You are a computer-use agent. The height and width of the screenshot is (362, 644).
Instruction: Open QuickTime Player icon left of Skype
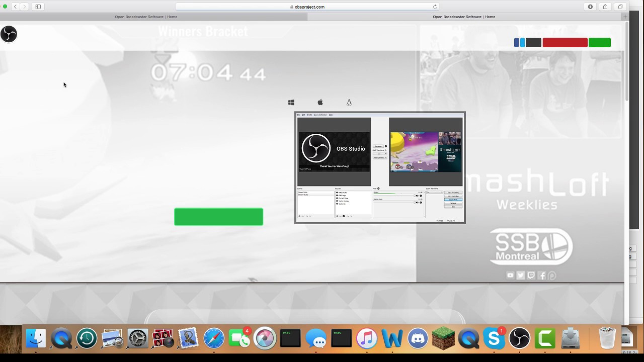tap(468, 338)
